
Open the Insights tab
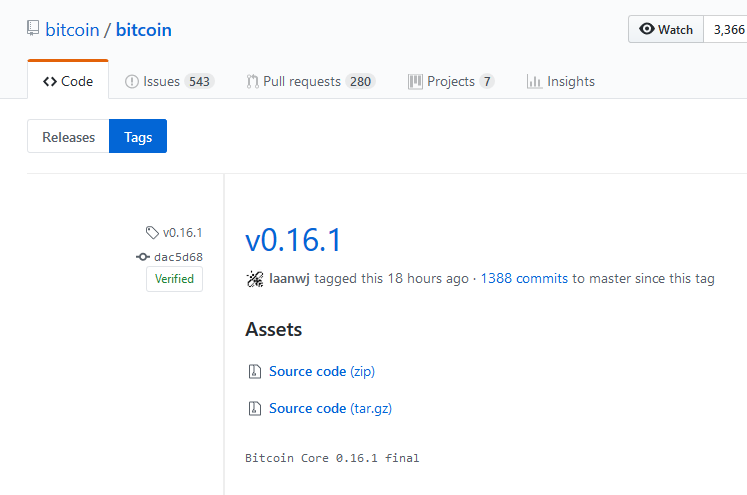pyautogui.click(x=561, y=81)
